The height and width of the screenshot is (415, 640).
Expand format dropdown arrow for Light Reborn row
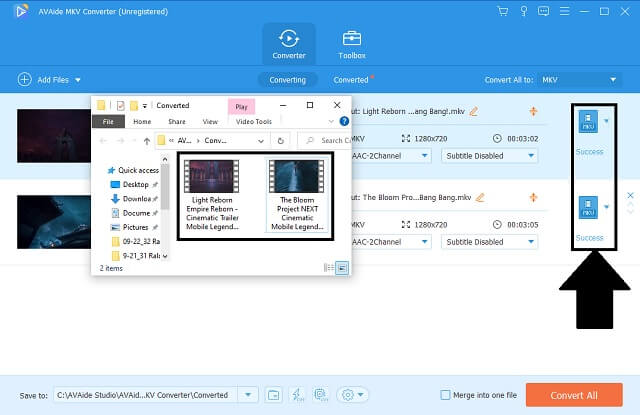pyautogui.click(x=606, y=121)
